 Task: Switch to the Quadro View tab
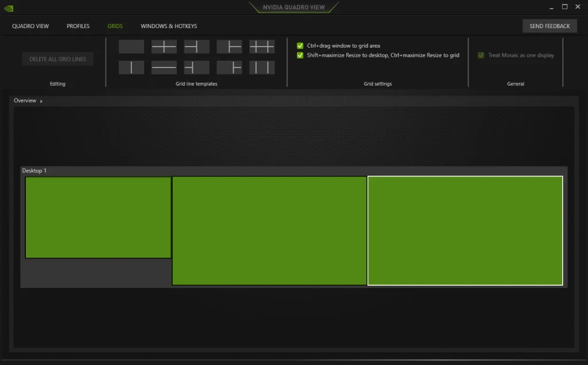click(x=30, y=26)
